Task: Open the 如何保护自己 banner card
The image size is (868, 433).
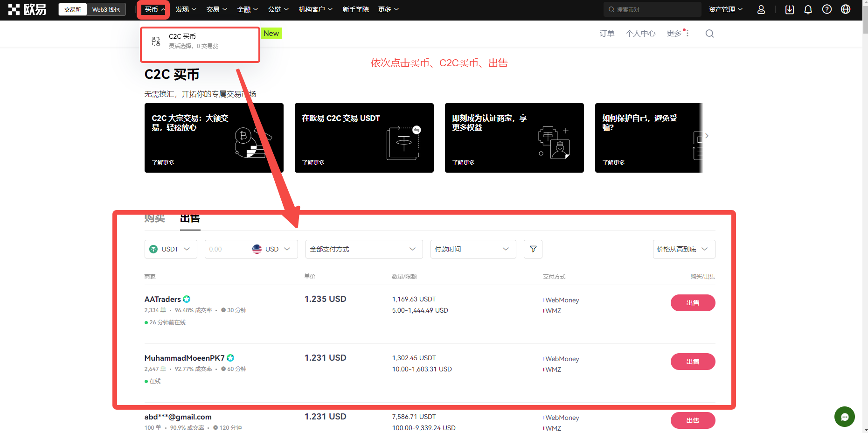Action: tap(649, 138)
